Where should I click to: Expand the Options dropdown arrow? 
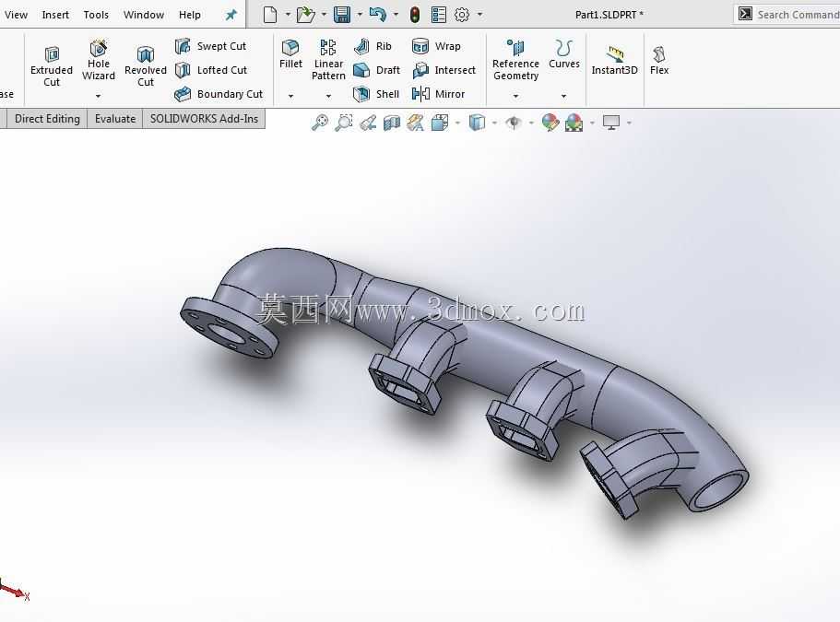pyautogui.click(x=479, y=15)
